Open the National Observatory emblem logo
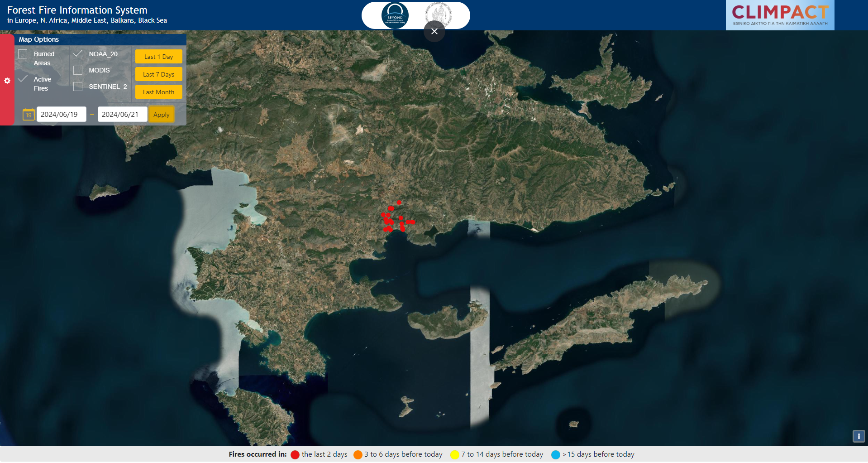The image size is (868, 463). (x=438, y=14)
